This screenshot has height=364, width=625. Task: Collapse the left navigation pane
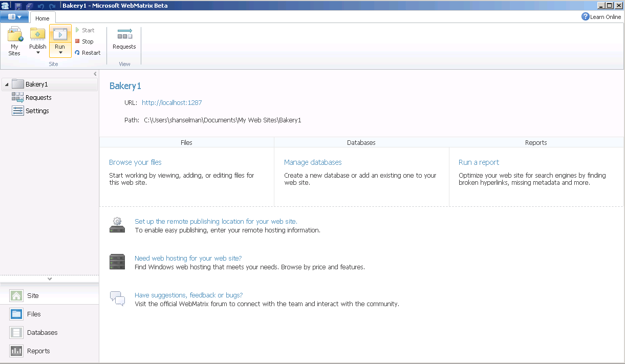pyautogui.click(x=95, y=74)
